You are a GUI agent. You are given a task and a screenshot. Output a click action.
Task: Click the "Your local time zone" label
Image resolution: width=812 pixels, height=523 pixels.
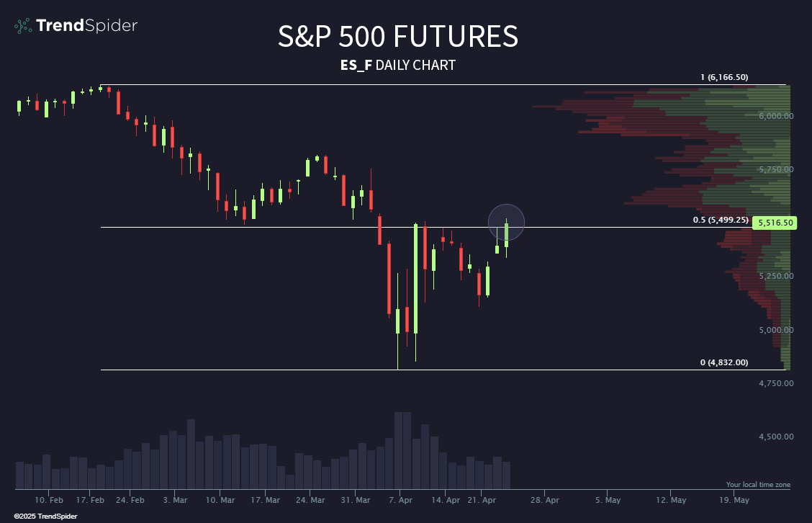coord(757,485)
